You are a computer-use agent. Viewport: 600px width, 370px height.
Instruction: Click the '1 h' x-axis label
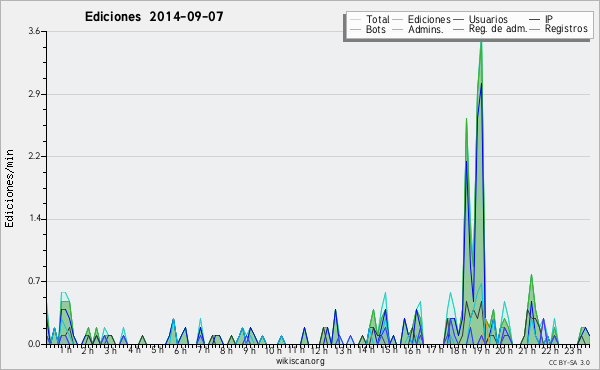(x=65, y=350)
